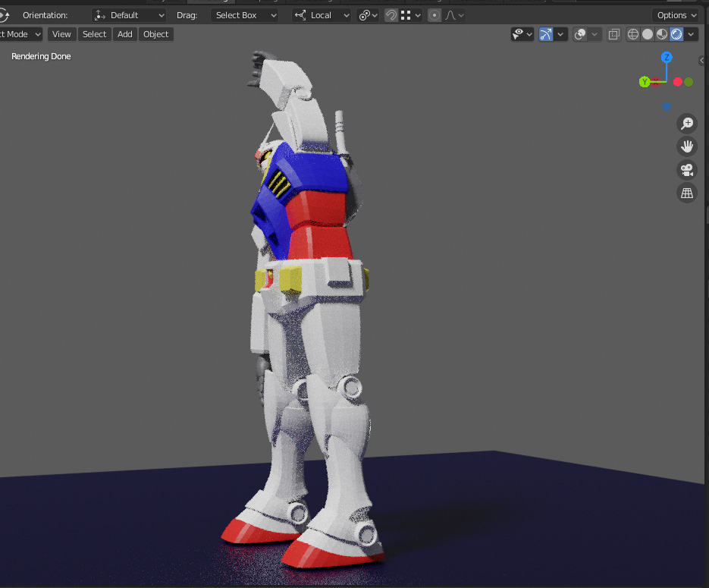Select rendered viewport shading
This screenshot has height=588, width=709.
pos(676,34)
